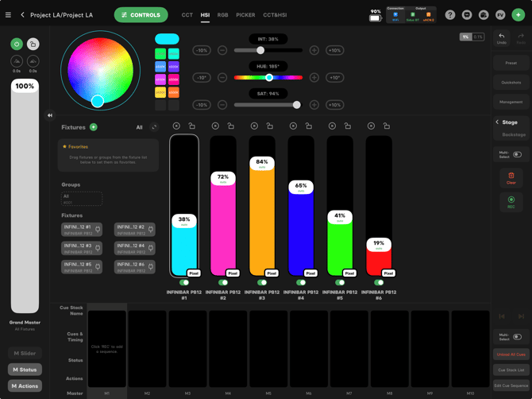Toggle the switch under INFINIBAR PB12 #2 fader
This screenshot has height=399, width=532.
coord(223,282)
